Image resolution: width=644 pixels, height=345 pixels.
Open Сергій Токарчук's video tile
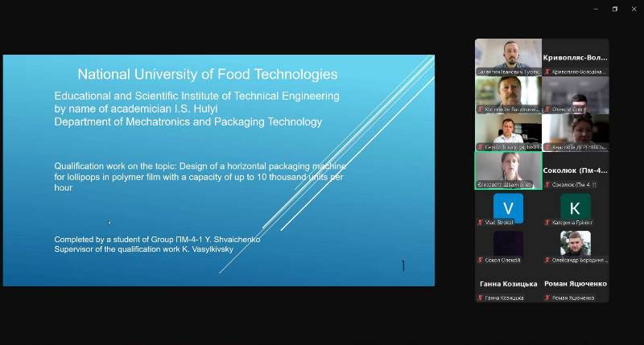click(508, 133)
